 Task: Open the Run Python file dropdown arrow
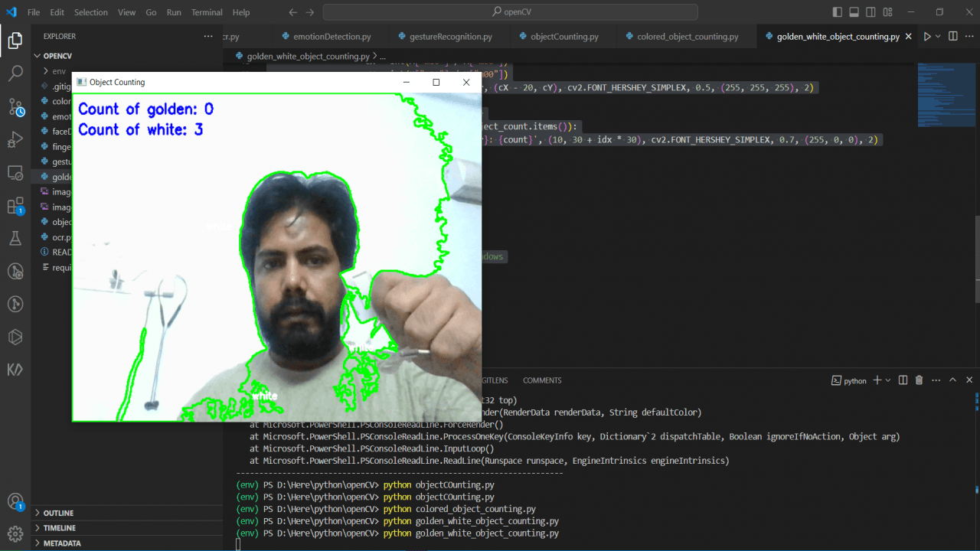click(x=938, y=36)
